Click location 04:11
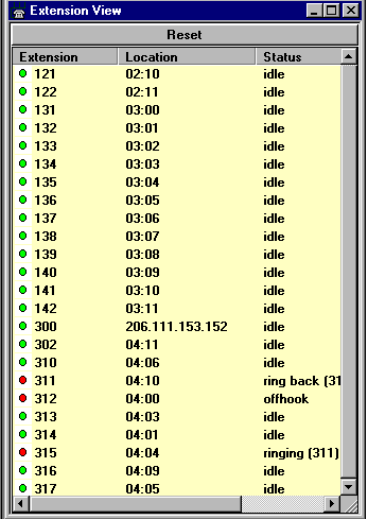Viewport: 367px width, 519px height. [142, 344]
